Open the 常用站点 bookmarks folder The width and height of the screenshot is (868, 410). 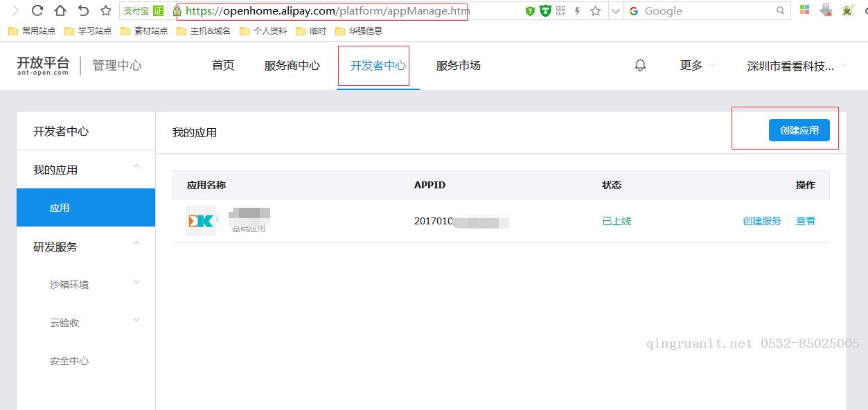[32, 31]
